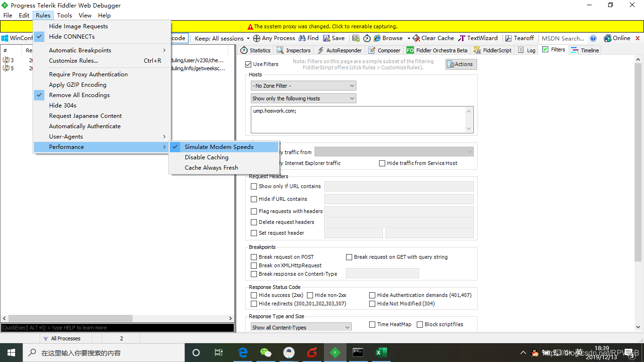This screenshot has height=362, width=644.
Task: Click the Online status indicator
Action: 617,38
